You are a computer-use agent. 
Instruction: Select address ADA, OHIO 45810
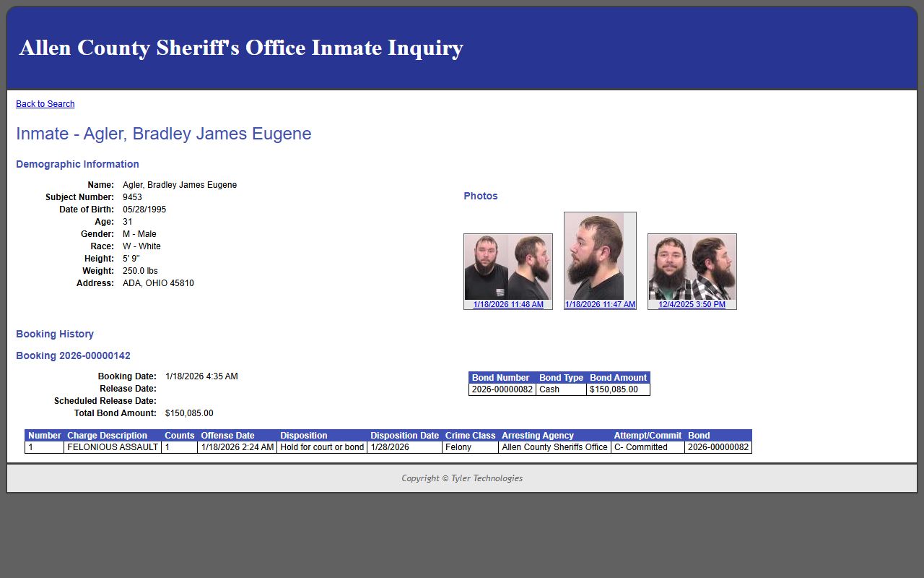coord(158,283)
